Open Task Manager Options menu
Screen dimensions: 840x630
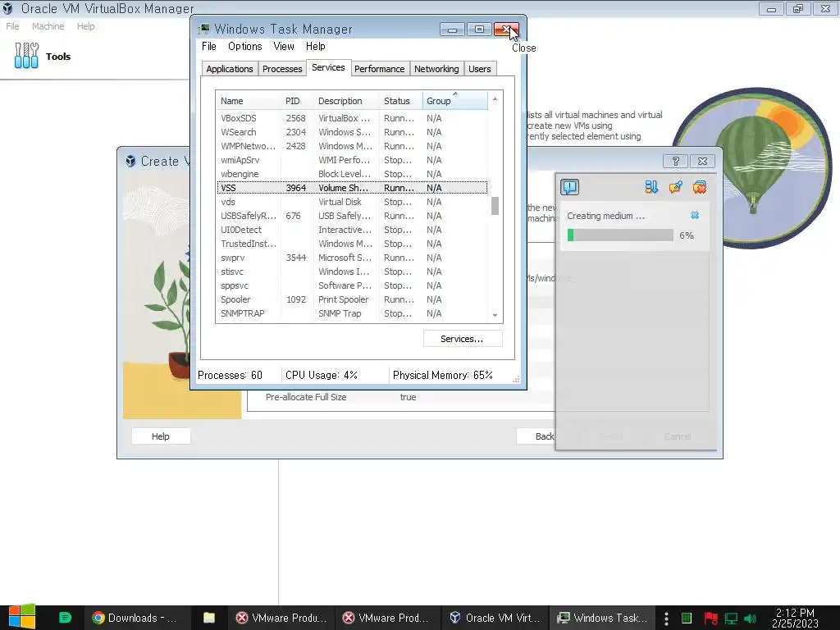click(x=244, y=47)
